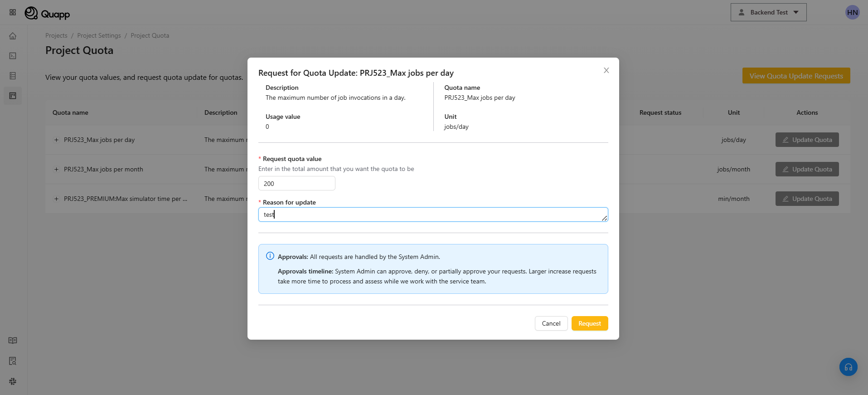Image resolution: width=868 pixels, height=395 pixels.
Task: Open the home icon in sidebar
Action: pos(13,36)
